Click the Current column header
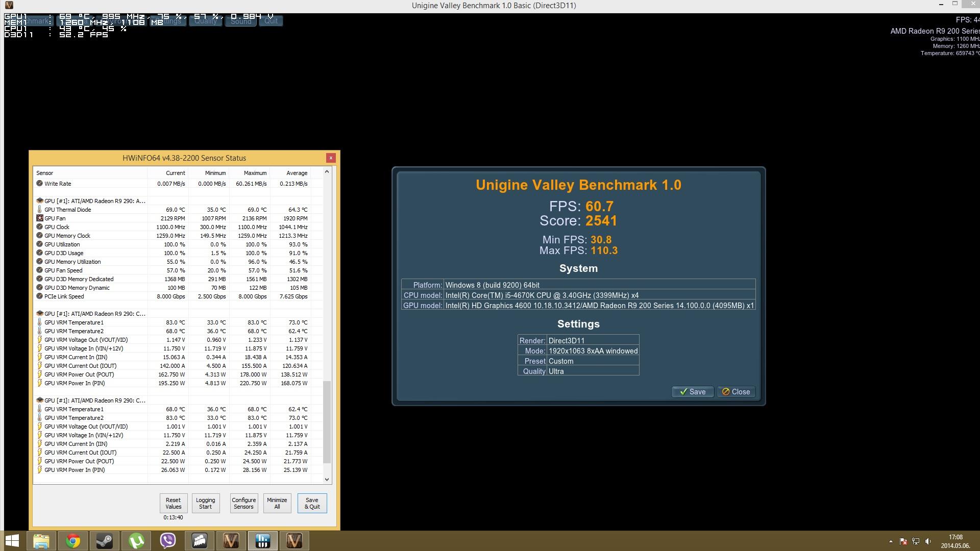 coord(168,173)
